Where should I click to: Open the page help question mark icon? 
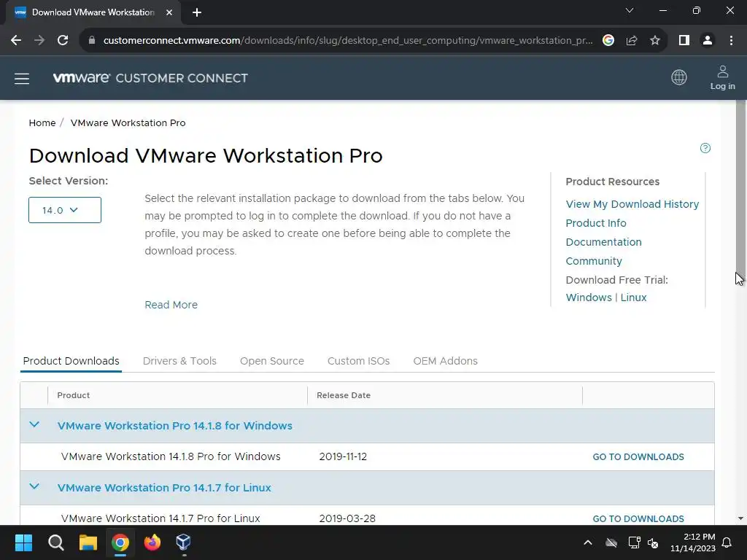(x=705, y=148)
